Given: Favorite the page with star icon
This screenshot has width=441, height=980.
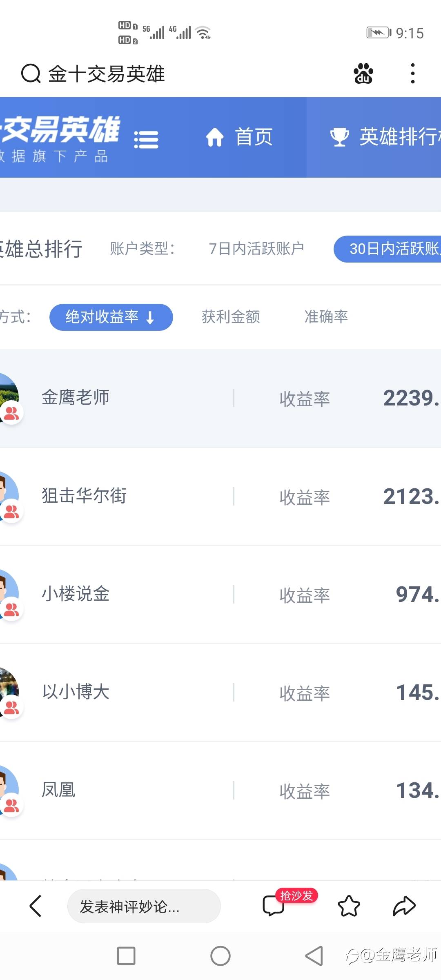Looking at the screenshot, I should tap(349, 906).
